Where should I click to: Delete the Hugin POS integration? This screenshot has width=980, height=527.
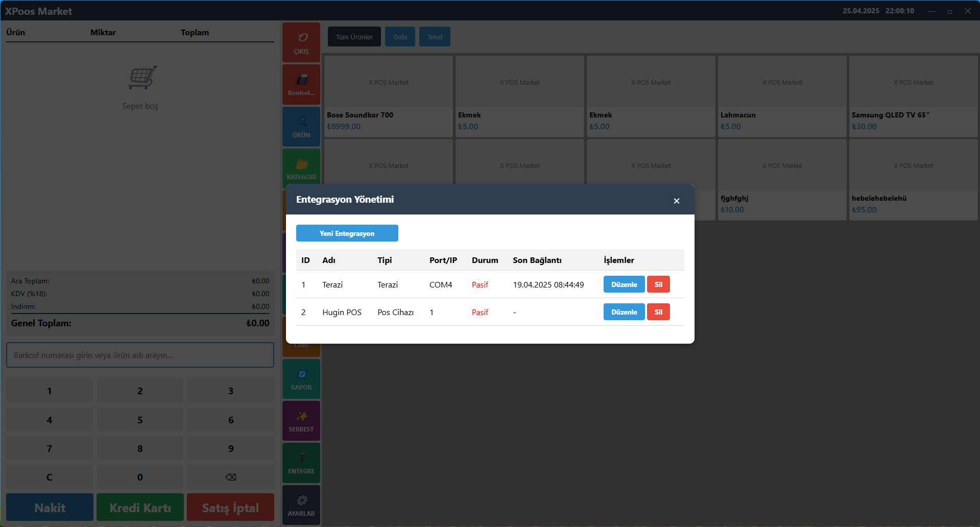[658, 312]
